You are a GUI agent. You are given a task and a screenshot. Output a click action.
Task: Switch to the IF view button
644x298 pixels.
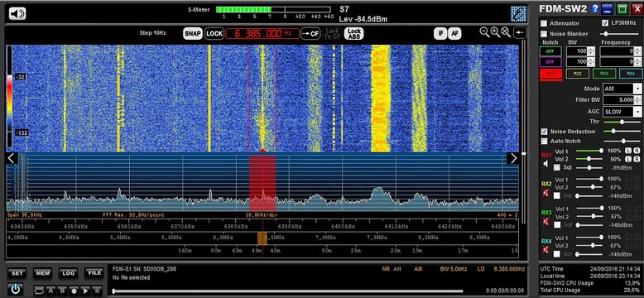tap(440, 34)
